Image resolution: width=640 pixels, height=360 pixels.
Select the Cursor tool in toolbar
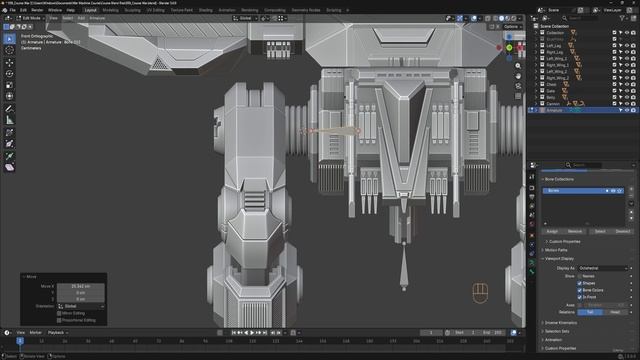tap(9, 50)
